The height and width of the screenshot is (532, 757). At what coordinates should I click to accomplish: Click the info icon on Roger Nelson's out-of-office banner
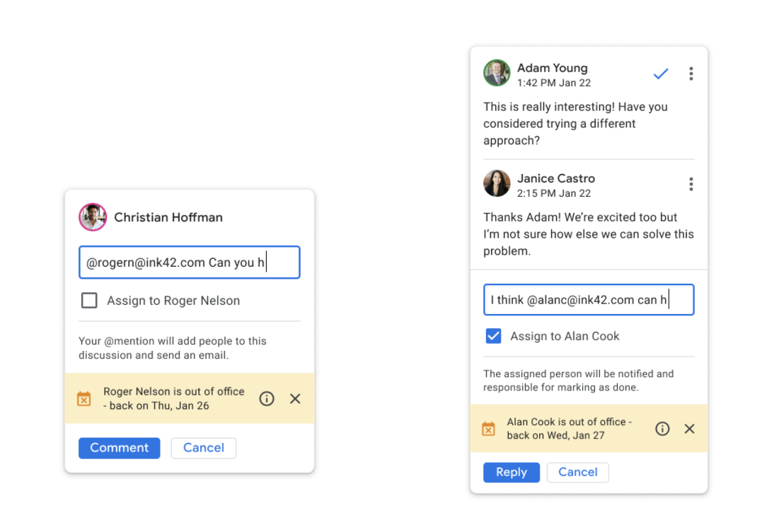(x=267, y=398)
